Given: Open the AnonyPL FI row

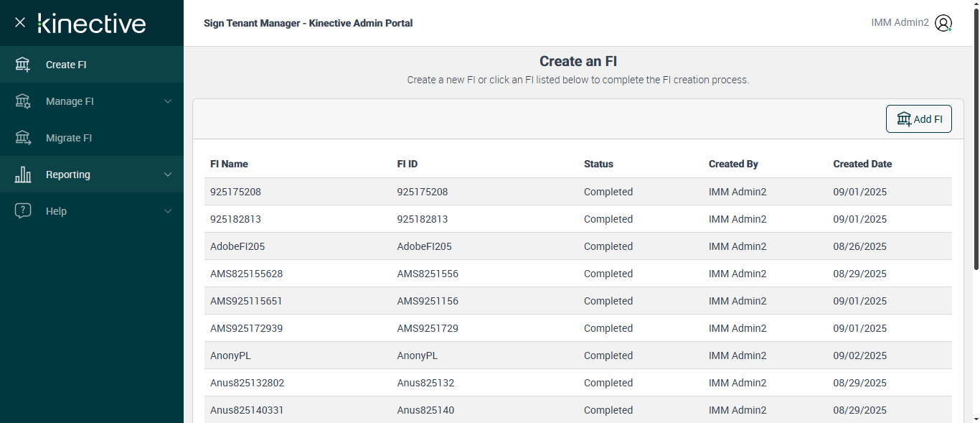Looking at the screenshot, I should tap(230, 355).
